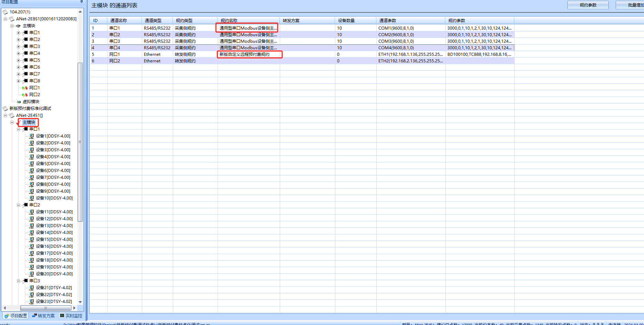Collapse the expanded 串口3 node
Viewport: 644px width, 325px height.
pos(18,281)
